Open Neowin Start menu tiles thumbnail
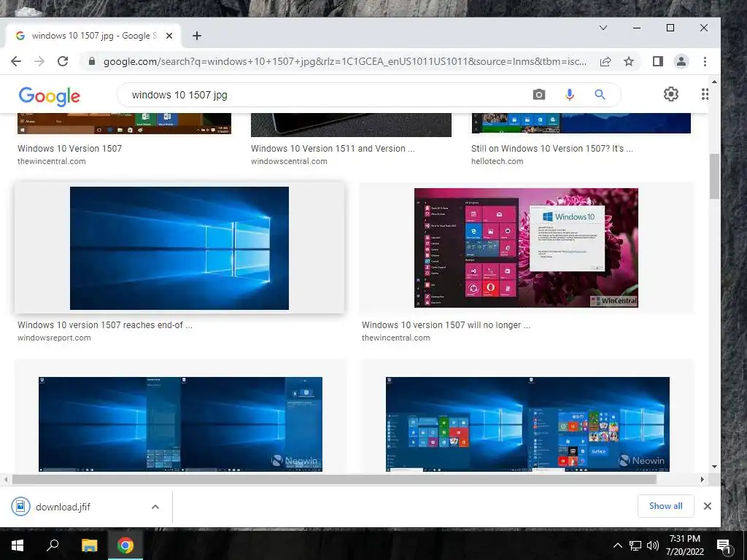747x560 pixels. (x=527, y=424)
